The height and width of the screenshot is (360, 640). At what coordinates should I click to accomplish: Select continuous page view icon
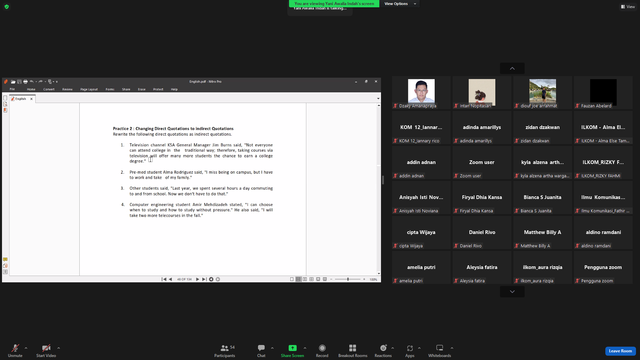[298, 279]
